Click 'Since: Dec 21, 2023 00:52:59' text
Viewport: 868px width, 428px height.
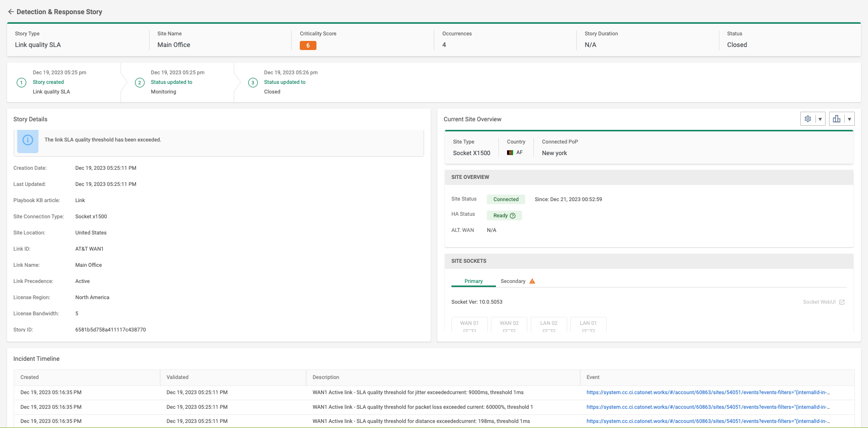pyautogui.click(x=568, y=200)
